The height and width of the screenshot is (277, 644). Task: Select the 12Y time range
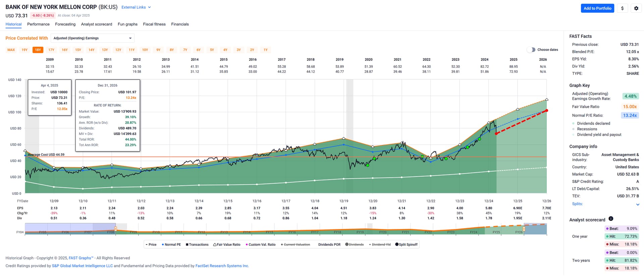[x=118, y=50]
